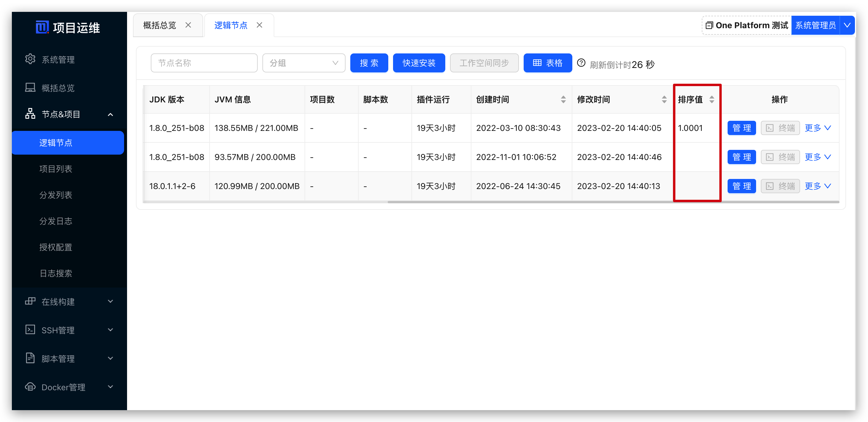Toggle sort on the 修改时间 column
Viewport: 868px width, 422px height.
(x=664, y=100)
